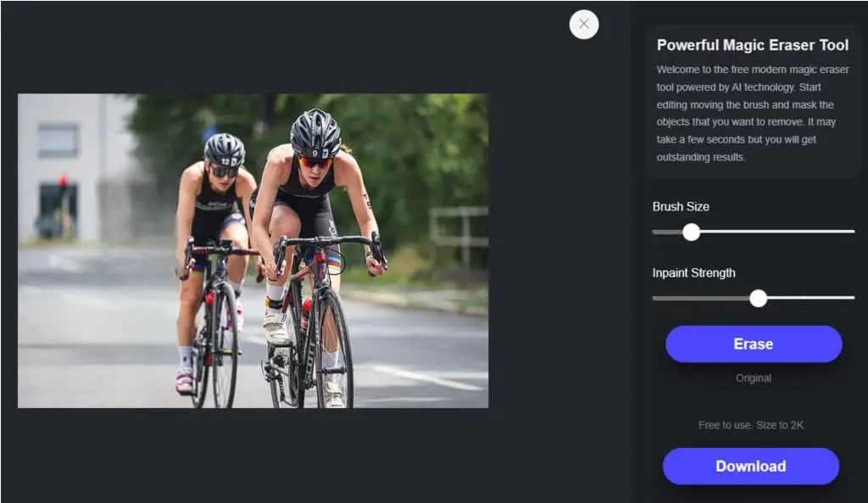Viewport: 868px width, 503px height.
Task: Set Brush Size to maximum on track end
Action: point(853,232)
